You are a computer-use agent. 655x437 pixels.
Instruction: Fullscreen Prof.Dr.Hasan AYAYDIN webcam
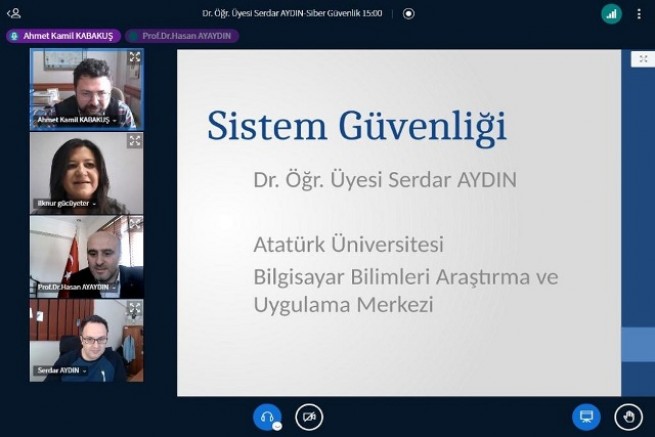pyautogui.click(x=134, y=224)
